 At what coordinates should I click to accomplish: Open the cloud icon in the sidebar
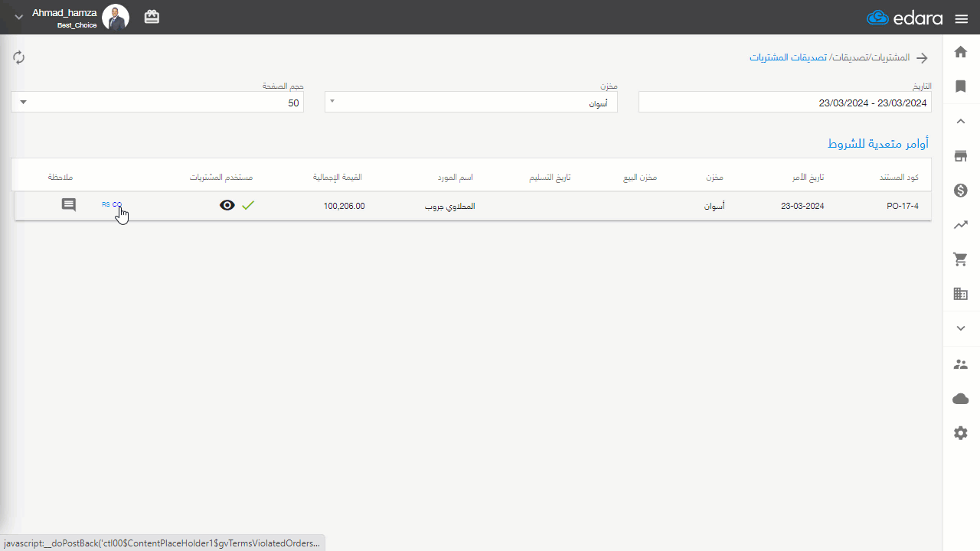coord(961,399)
